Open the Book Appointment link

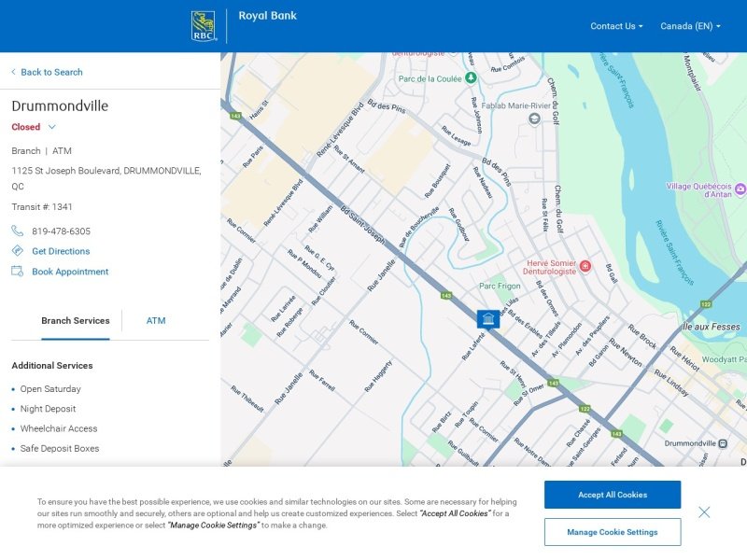pyautogui.click(x=71, y=272)
